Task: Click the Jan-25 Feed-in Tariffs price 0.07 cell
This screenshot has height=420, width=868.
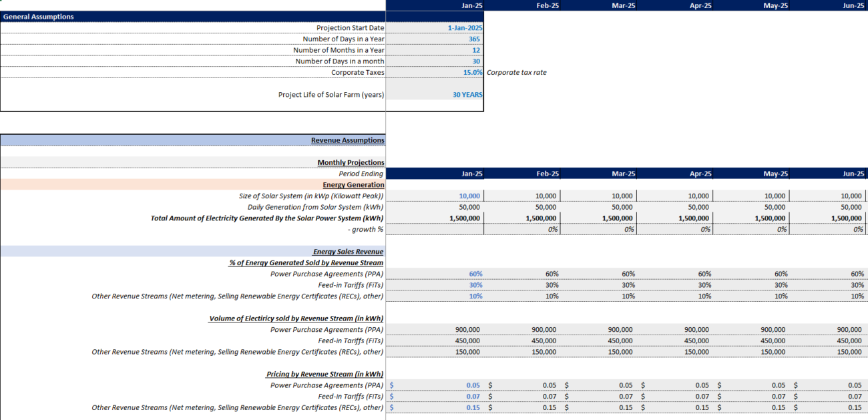Action: point(435,397)
